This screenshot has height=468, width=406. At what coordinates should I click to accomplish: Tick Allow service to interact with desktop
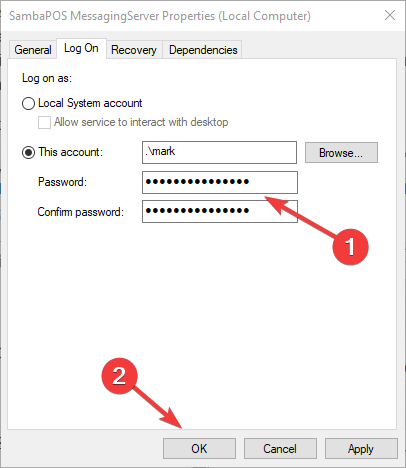[44, 122]
